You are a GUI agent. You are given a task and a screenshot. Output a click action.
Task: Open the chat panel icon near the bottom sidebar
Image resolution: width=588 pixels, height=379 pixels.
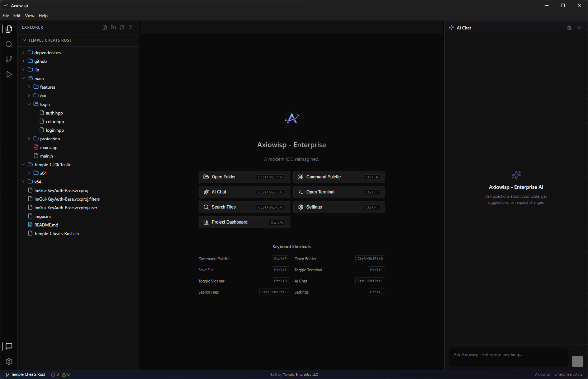[x=9, y=346]
